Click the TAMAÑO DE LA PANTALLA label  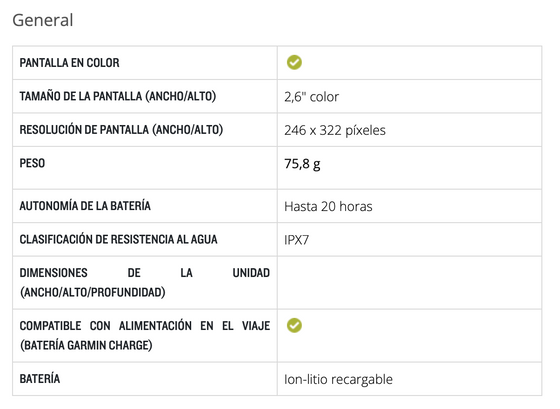click(x=118, y=96)
